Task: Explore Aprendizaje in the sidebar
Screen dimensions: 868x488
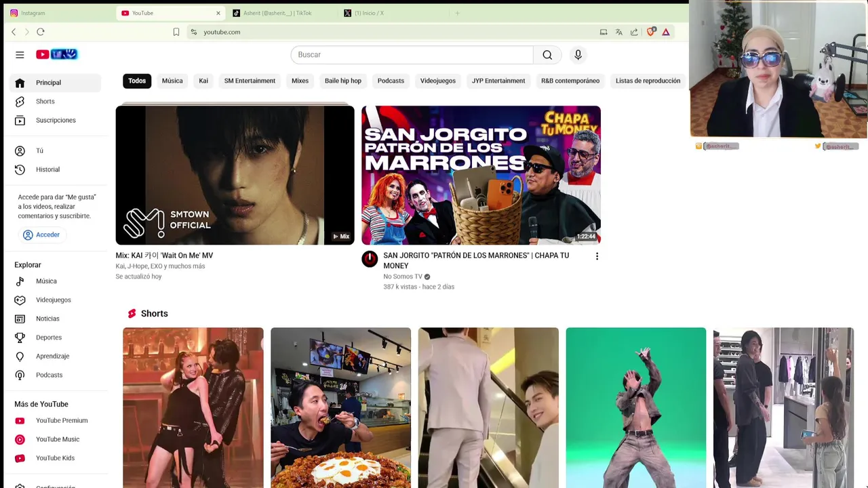Action: click(x=56, y=357)
